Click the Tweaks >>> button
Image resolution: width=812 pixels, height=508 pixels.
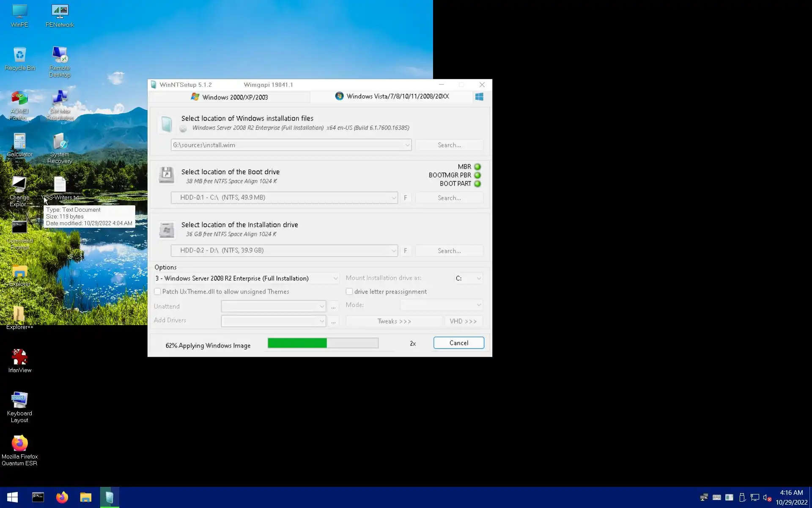394,321
